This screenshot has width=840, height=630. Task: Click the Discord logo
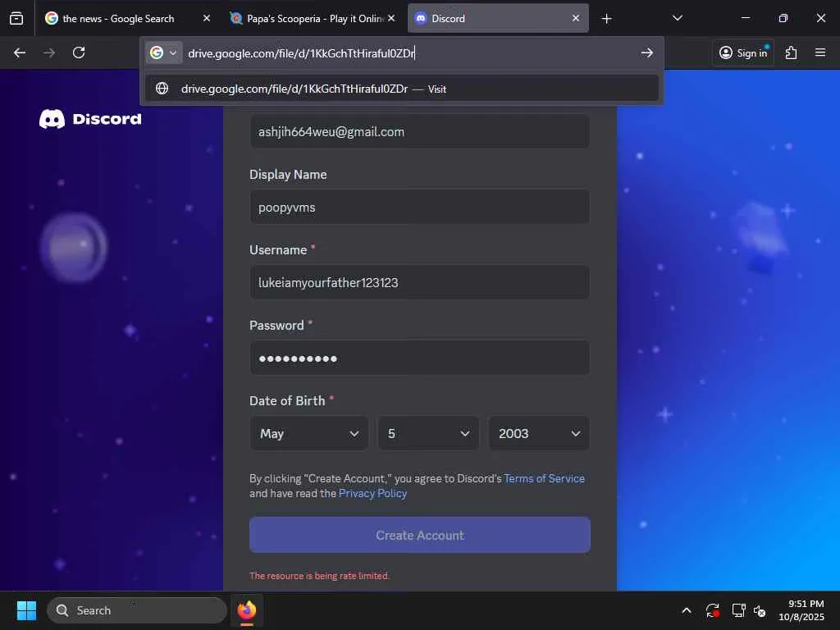[90, 119]
